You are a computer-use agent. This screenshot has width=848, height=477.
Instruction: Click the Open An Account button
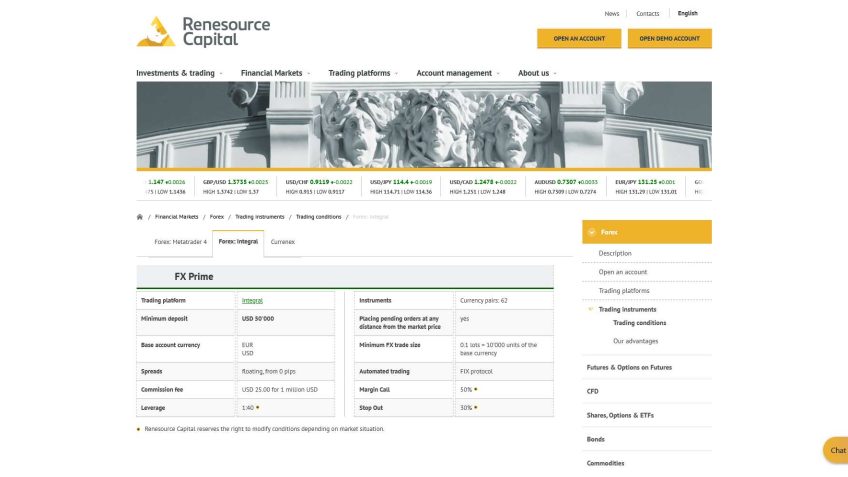579,38
